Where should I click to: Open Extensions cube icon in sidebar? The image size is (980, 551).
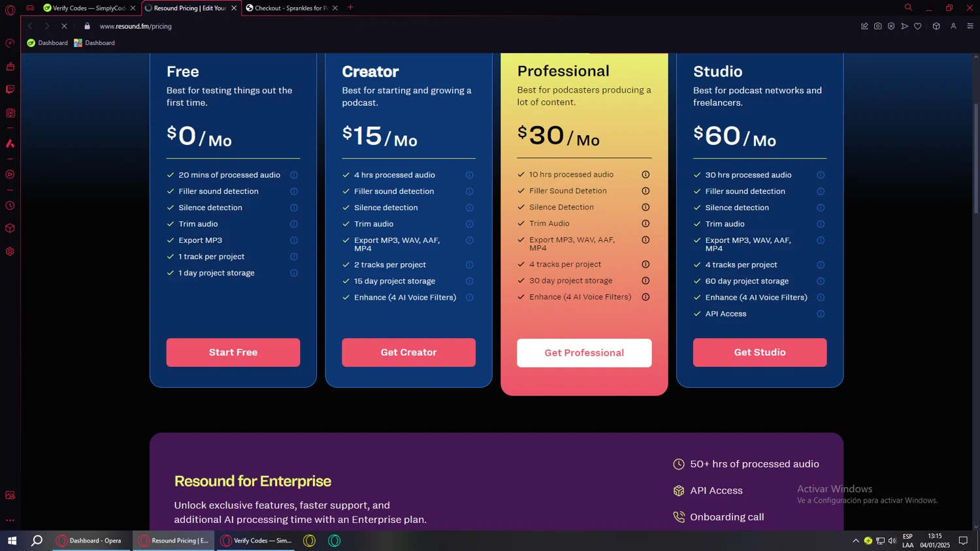pos(10,228)
